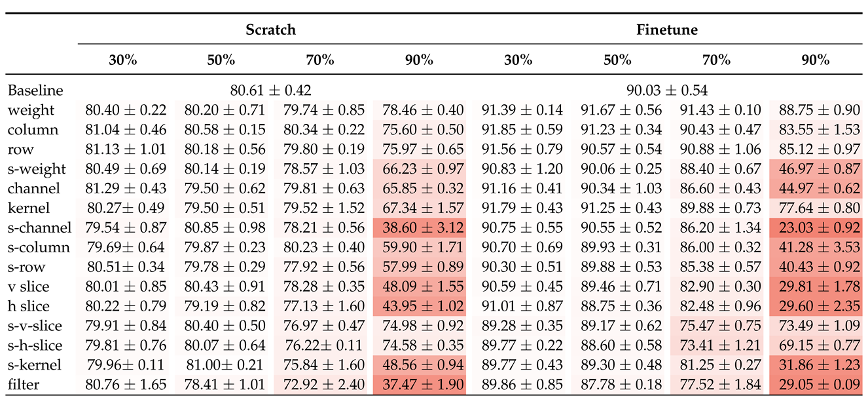Select the filter row label

pyautogui.click(x=24, y=385)
